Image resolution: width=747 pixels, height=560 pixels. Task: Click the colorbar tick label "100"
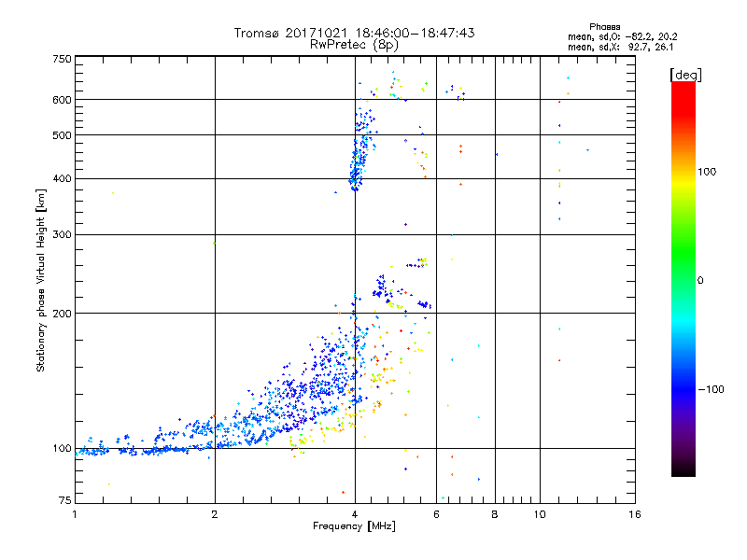coord(707,172)
